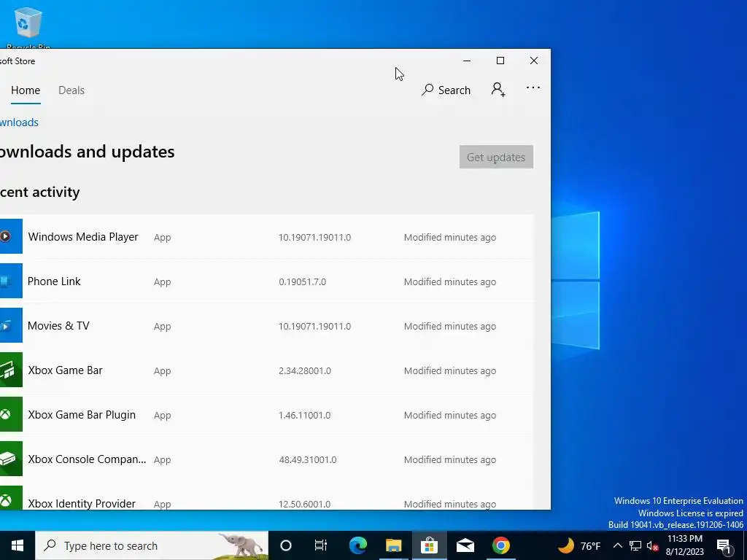Open the three-dot See more menu
Image resolution: width=747 pixels, height=560 pixels.
point(533,87)
